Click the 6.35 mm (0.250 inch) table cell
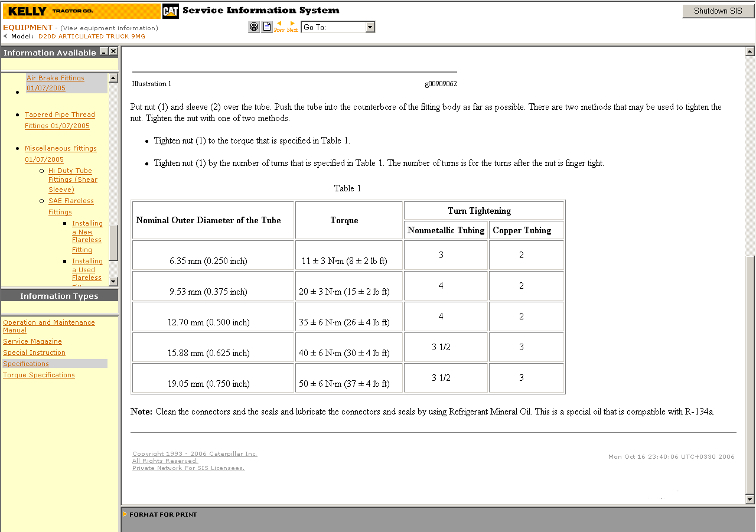 click(x=213, y=255)
